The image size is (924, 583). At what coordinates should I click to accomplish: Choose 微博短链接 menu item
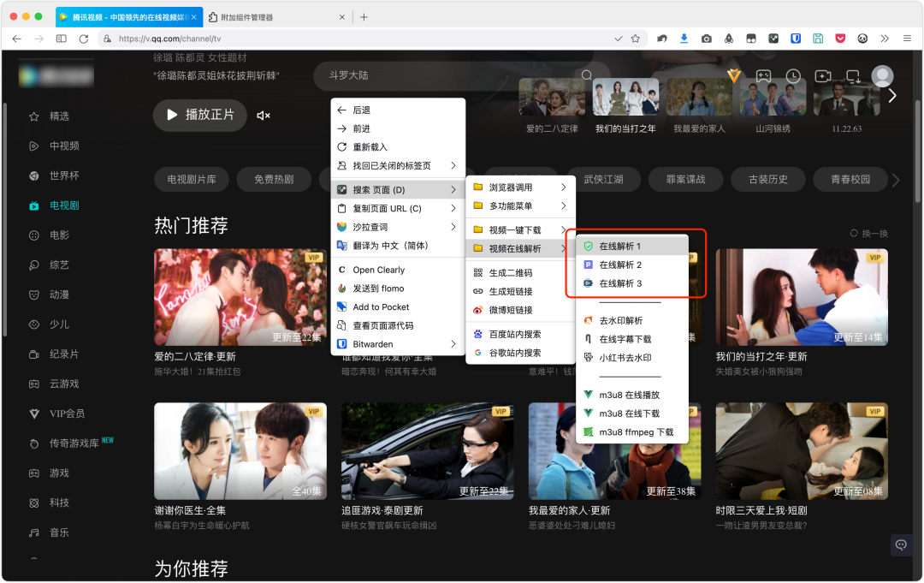[x=520, y=310]
